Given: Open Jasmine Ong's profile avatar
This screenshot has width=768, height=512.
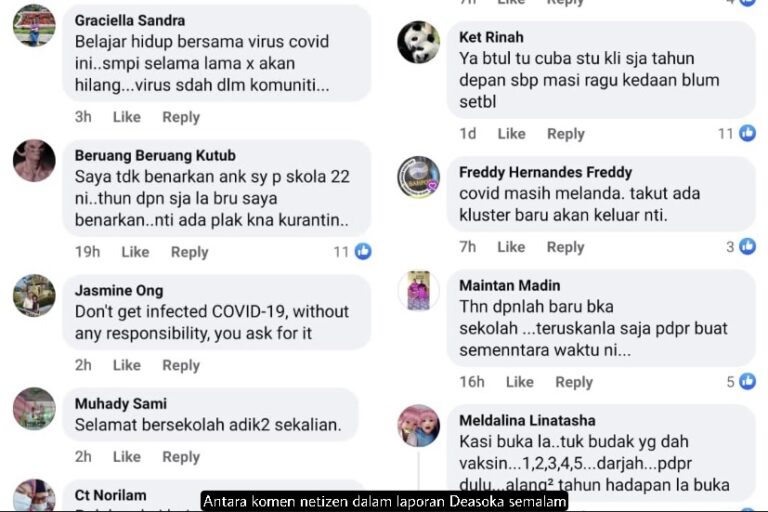Looking at the screenshot, I should click(34, 295).
